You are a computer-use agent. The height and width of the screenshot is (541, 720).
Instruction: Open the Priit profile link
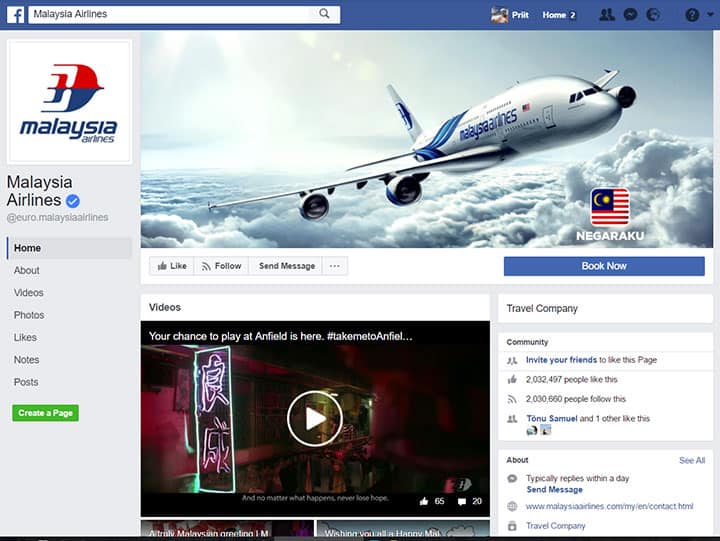[x=520, y=15]
